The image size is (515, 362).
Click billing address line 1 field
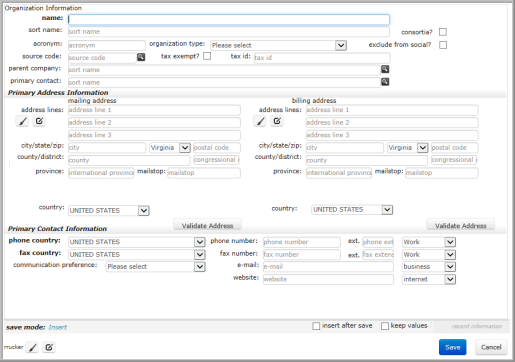(392, 110)
